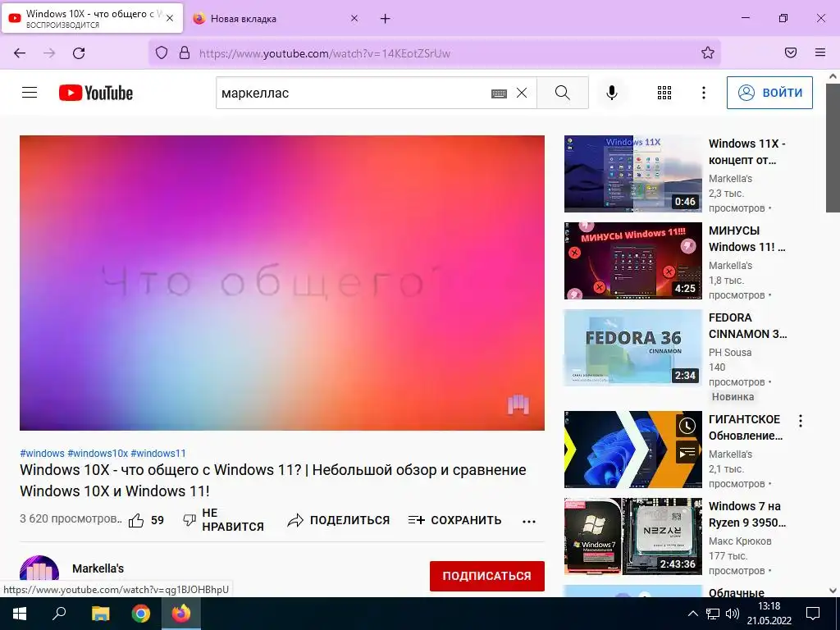The image size is (840, 630).
Task: Open Firefox application menu
Action: (820, 52)
